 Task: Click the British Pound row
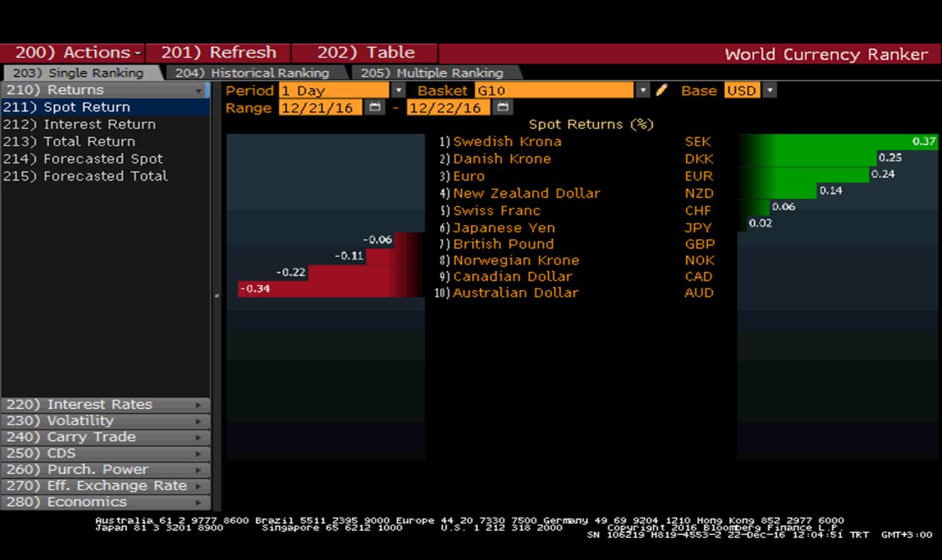click(577, 244)
